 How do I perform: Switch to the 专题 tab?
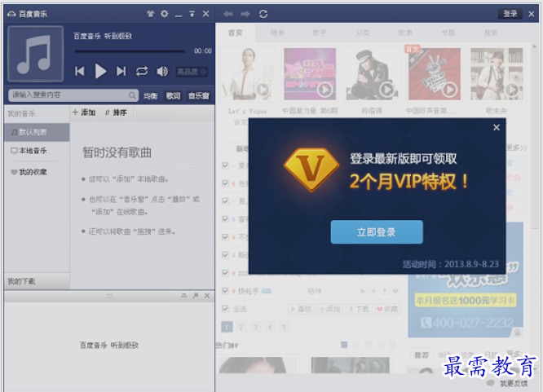(x=448, y=33)
